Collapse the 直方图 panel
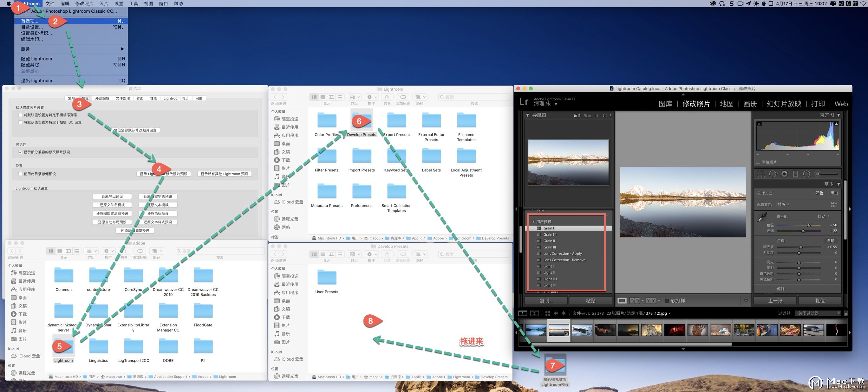 (x=839, y=115)
